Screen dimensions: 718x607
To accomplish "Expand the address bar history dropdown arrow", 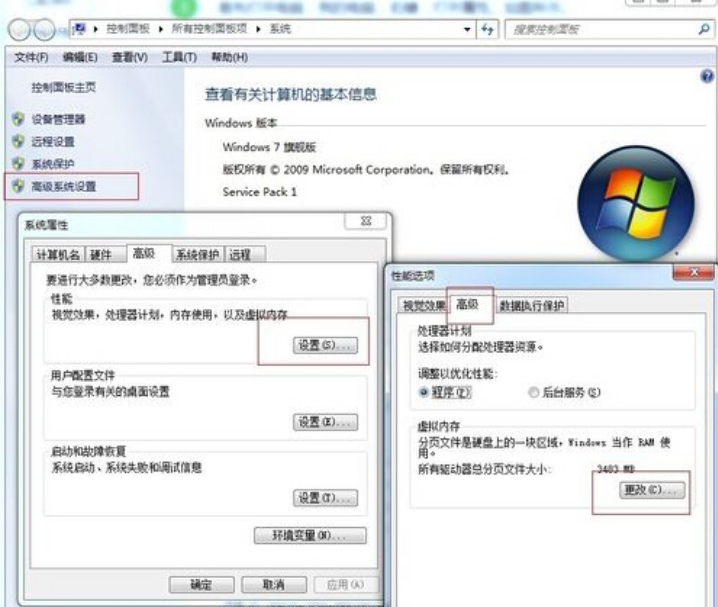I will click(x=467, y=30).
